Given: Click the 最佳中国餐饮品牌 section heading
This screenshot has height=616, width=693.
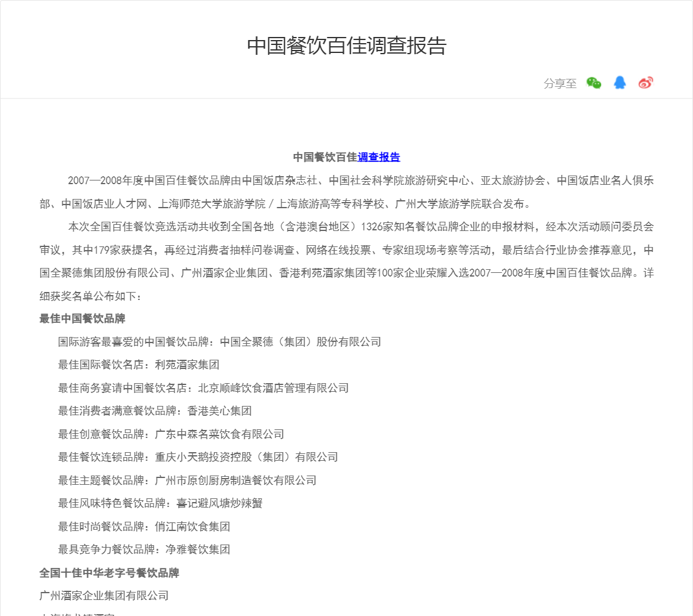Looking at the screenshot, I should pyautogui.click(x=83, y=318).
